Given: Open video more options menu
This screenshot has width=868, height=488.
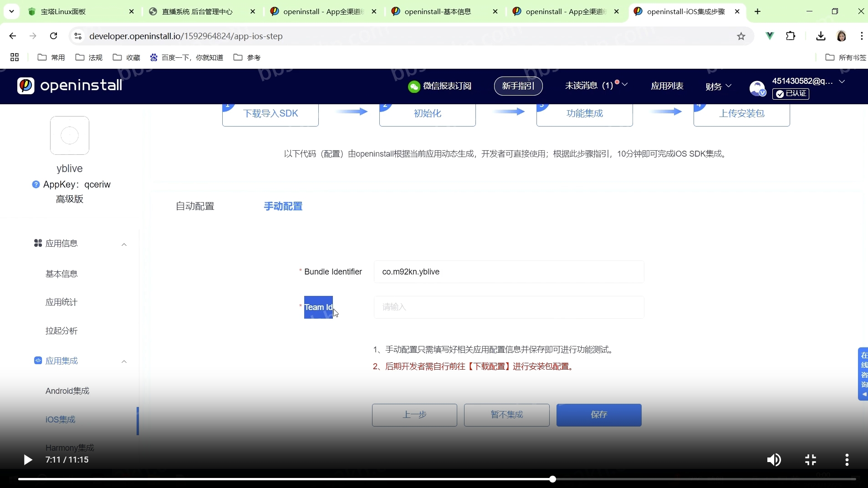Looking at the screenshot, I should tap(847, 460).
